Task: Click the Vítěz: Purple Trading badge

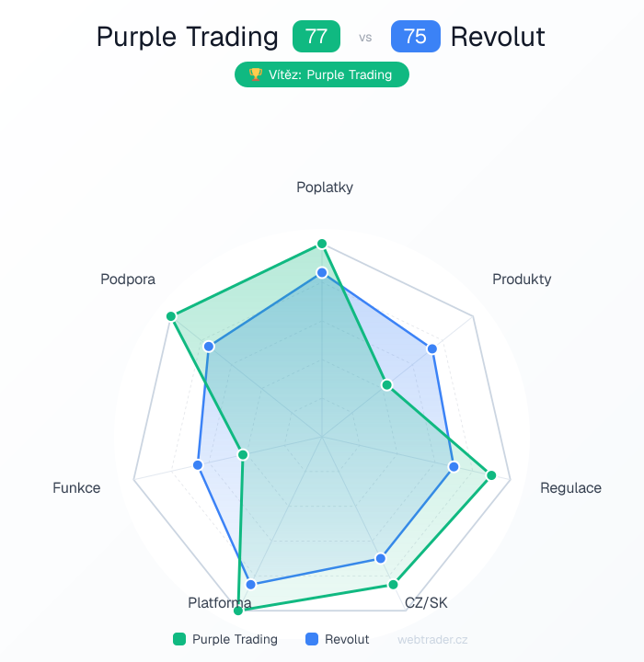Action: coord(322,74)
